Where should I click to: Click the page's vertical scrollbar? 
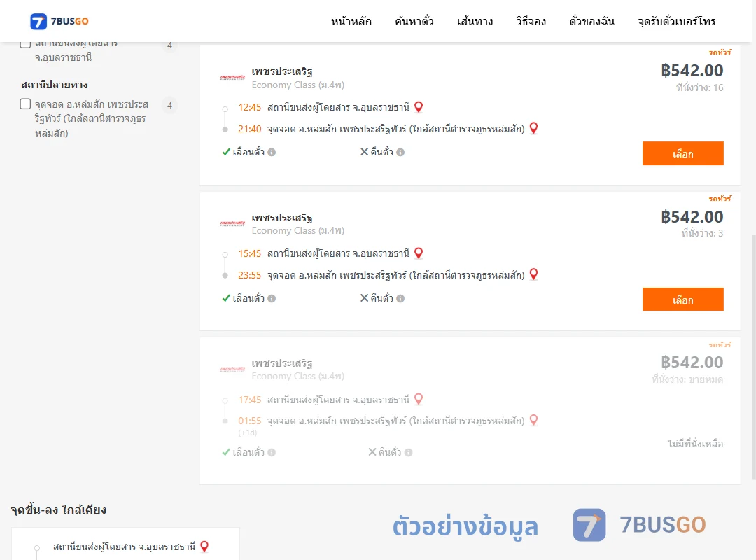click(754, 357)
